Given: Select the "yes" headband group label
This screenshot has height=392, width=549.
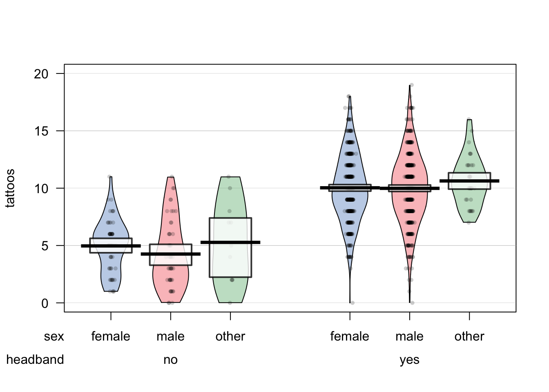Looking at the screenshot, I should point(409,360).
